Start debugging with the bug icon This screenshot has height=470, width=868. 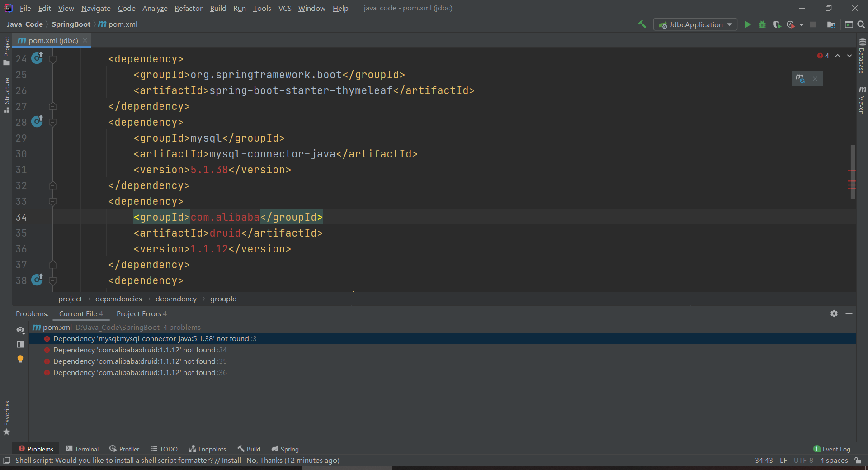762,24
